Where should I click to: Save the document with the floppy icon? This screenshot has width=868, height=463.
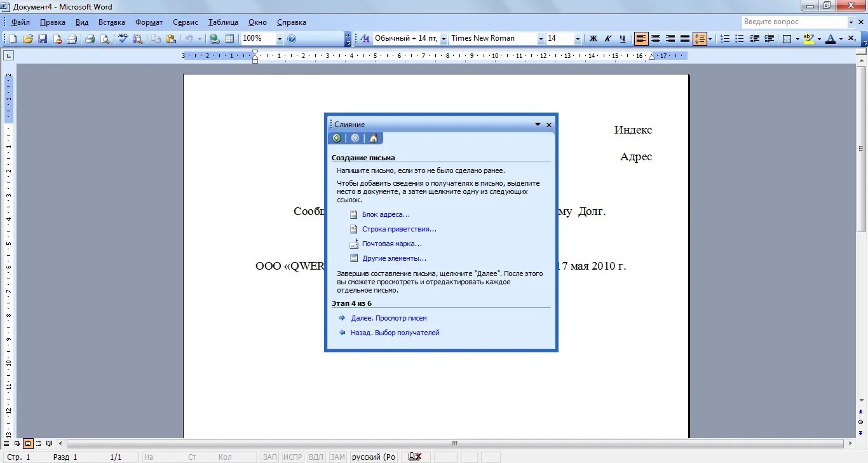(x=43, y=39)
